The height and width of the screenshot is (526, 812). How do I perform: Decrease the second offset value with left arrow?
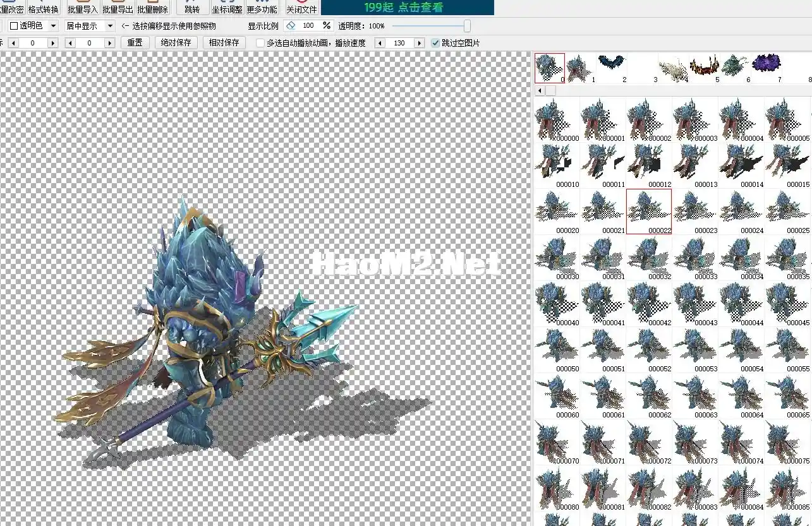point(70,43)
